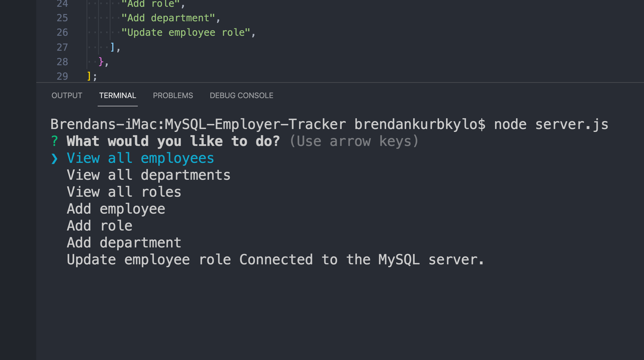Choose 'View all roles' from the list

[x=124, y=192]
